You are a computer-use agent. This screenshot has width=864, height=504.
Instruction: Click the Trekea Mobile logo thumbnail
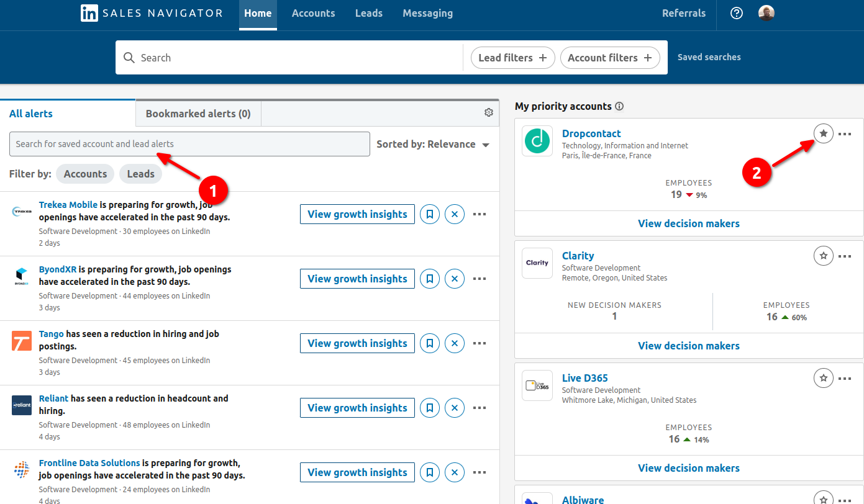click(22, 212)
